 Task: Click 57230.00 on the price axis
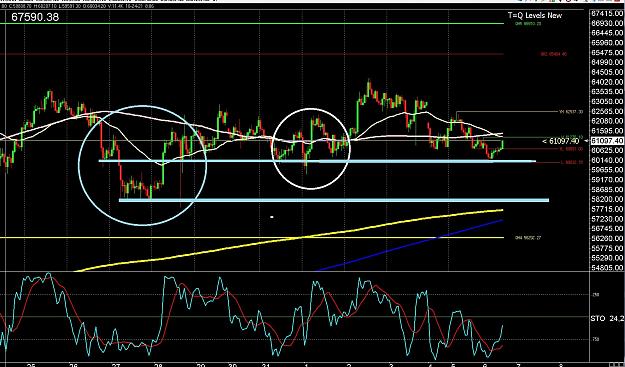click(607, 219)
